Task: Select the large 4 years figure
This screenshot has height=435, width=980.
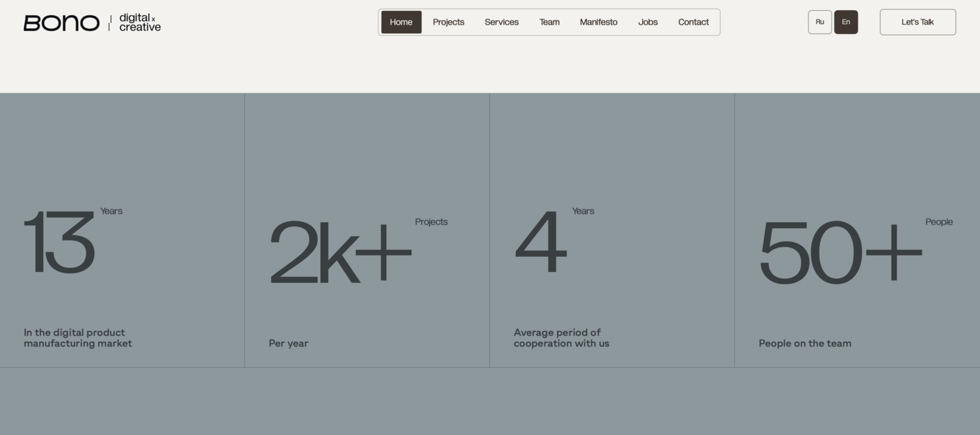Action: [x=540, y=242]
